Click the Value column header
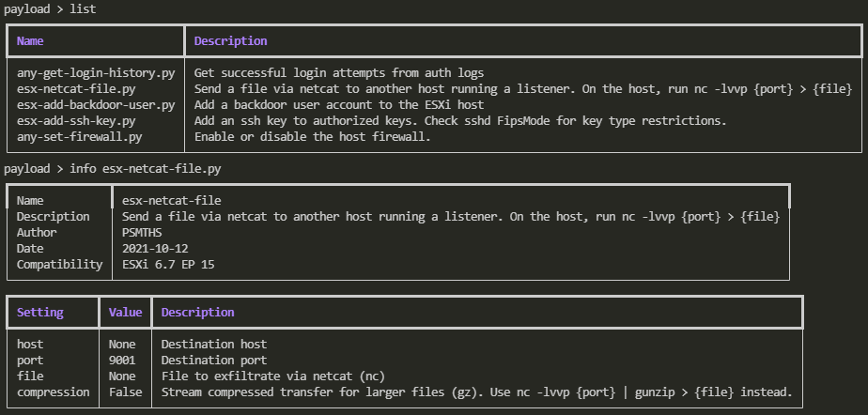This screenshot has height=415, width=868. (125, 312)
